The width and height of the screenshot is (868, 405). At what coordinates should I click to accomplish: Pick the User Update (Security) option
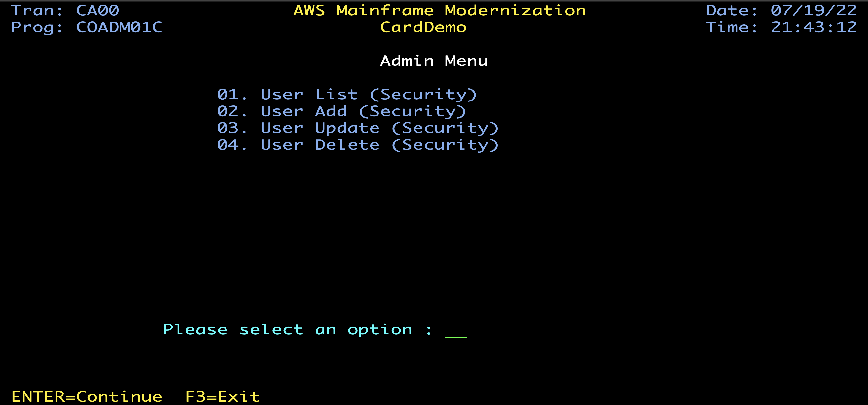pyautogui.click(x=358, y=128)
